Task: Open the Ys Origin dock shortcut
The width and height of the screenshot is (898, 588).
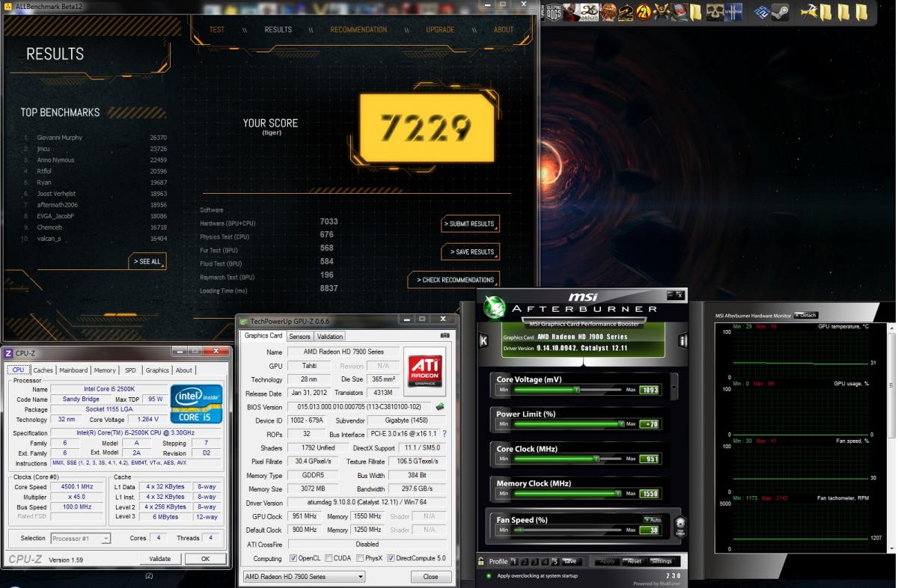Action: (590, 11)
